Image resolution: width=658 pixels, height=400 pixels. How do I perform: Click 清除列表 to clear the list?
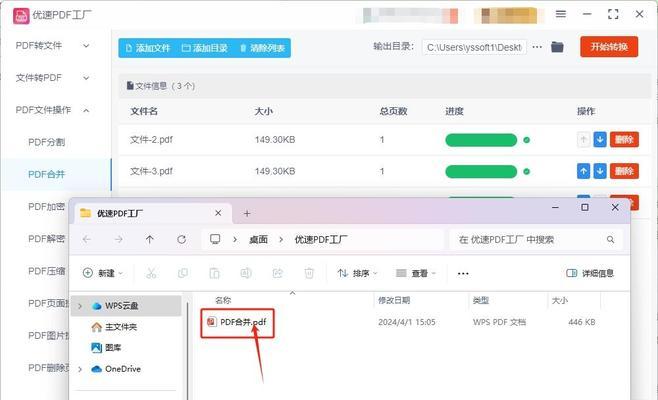[262, 48]
